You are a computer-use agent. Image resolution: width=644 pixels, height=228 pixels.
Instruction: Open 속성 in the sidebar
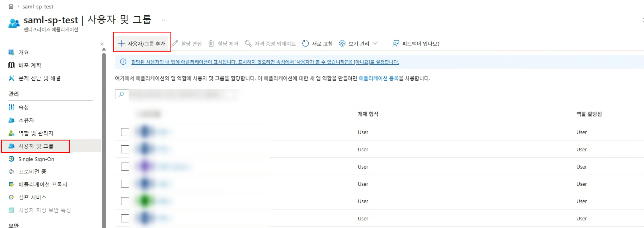(x=24, y=107)
